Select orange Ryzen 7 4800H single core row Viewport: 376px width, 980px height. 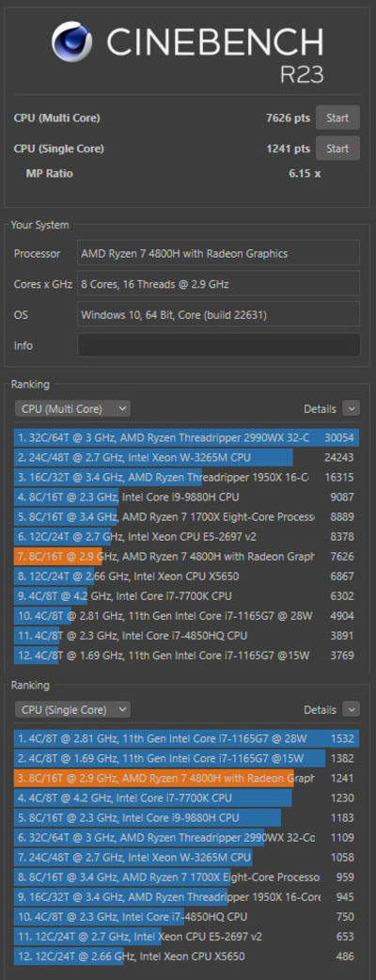(187, 778)
